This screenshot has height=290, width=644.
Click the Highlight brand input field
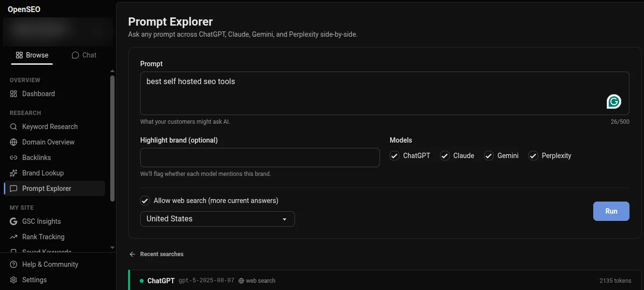coord(260,158)
